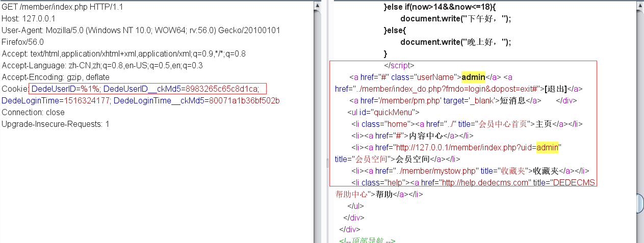The width and height of the screenshot is (644, 243).
Task: Click the User-Agent Mozilla/5.0 header line
Action: (141, 31)
